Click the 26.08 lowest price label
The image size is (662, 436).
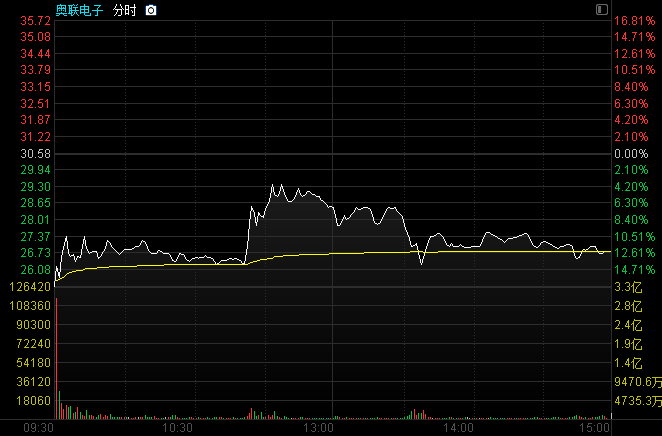35,269
